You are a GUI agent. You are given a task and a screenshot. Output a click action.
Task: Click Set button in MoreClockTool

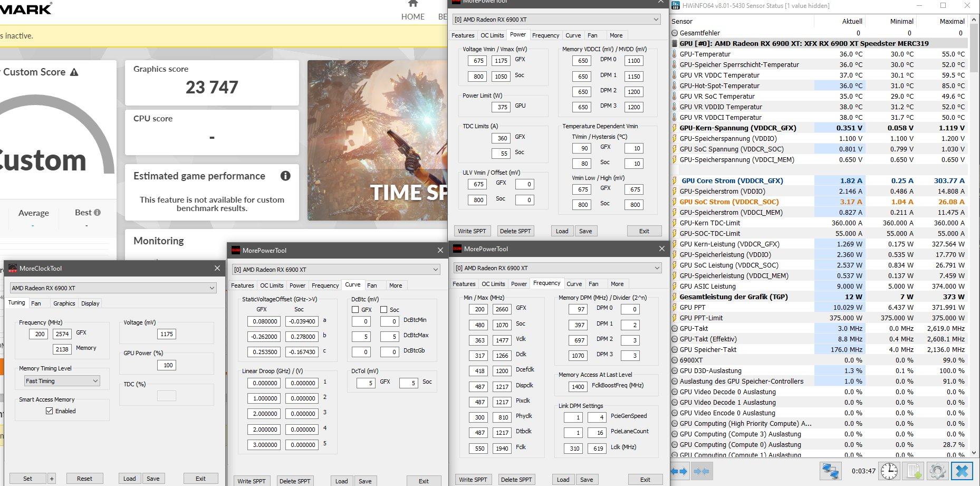point(28,479)
